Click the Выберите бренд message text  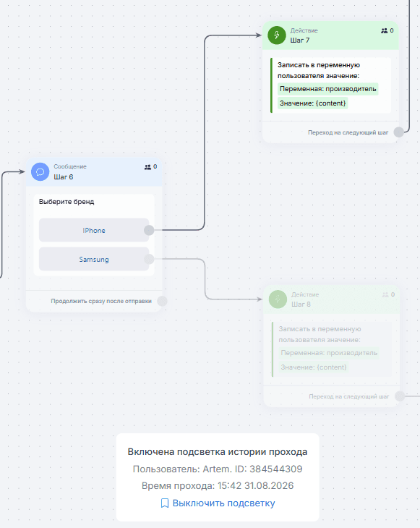(x=67, y=202)
